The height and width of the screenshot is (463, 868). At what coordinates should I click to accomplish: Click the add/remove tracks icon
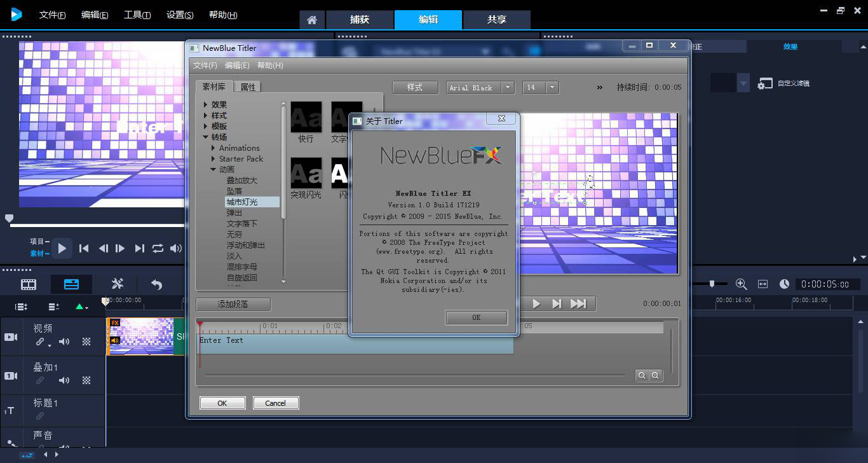[54, 307]
